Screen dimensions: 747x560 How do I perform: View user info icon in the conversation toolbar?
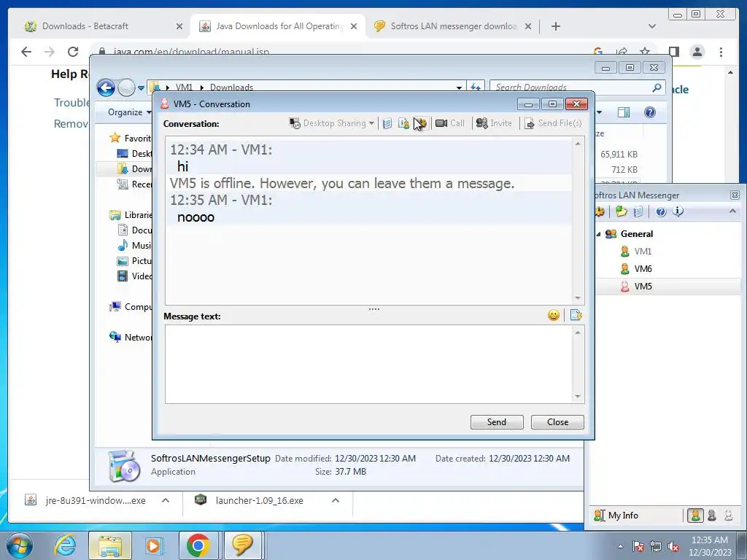[x=403, y=124]
